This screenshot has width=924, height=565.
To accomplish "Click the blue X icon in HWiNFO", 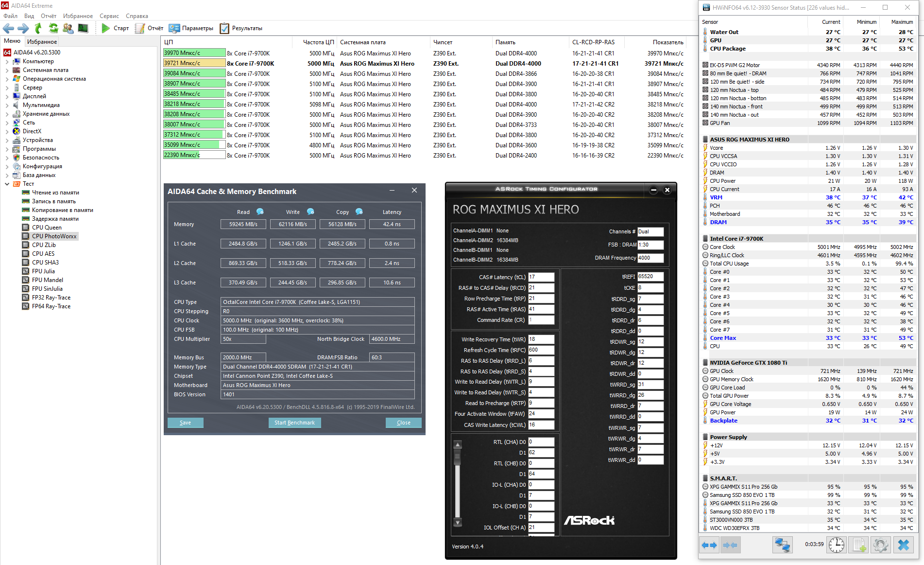I will point(904,545).
